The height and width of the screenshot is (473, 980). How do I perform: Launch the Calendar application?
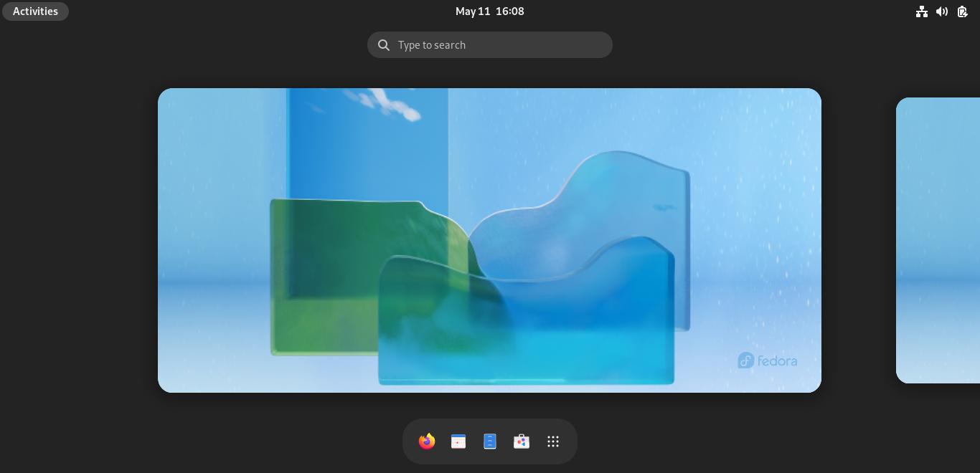458,441
